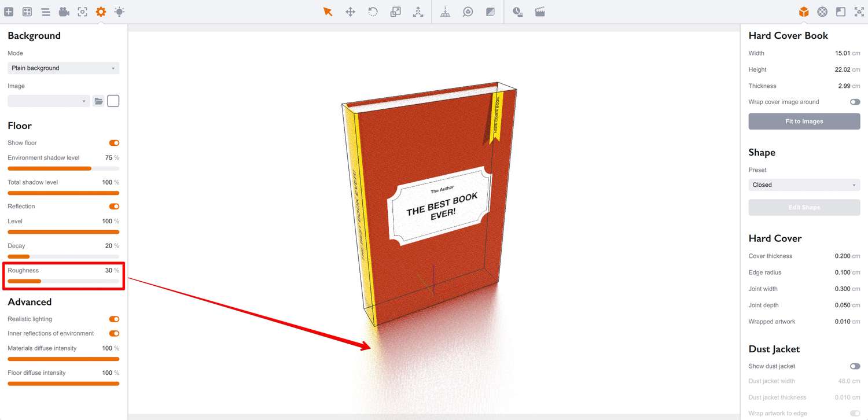The width and height of the screenshot is (868, 420).
Task: Open the Shape Preset dropdown
Action: (804, 185)
